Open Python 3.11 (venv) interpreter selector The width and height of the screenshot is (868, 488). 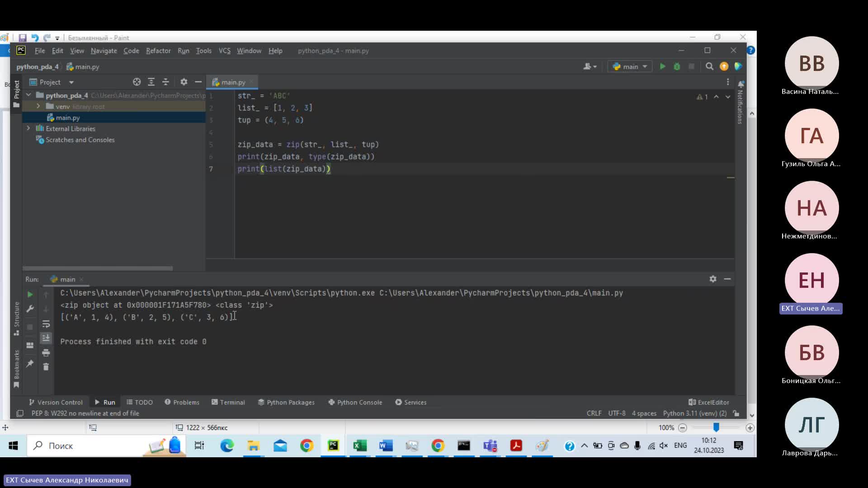[694, 413]
